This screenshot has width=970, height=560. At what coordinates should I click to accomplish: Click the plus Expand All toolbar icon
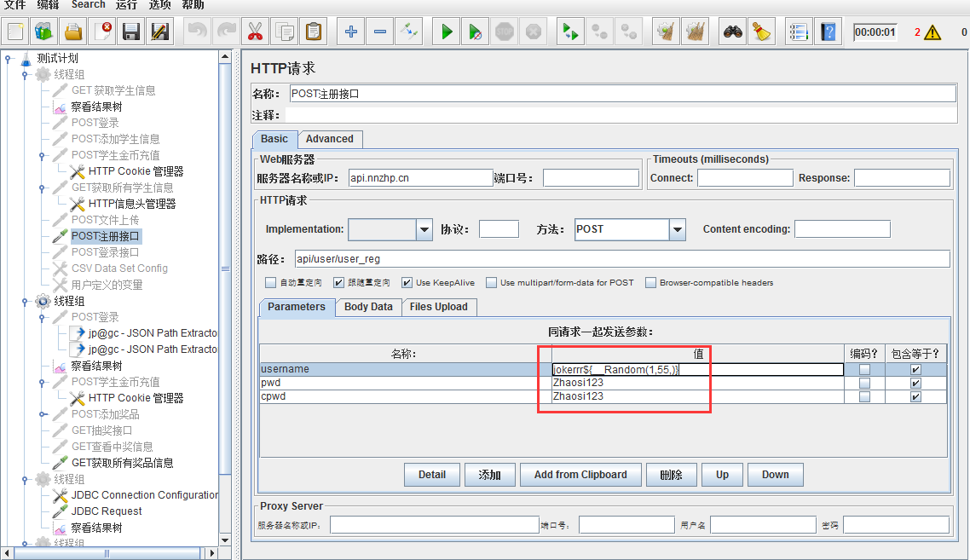coord(351,32)
